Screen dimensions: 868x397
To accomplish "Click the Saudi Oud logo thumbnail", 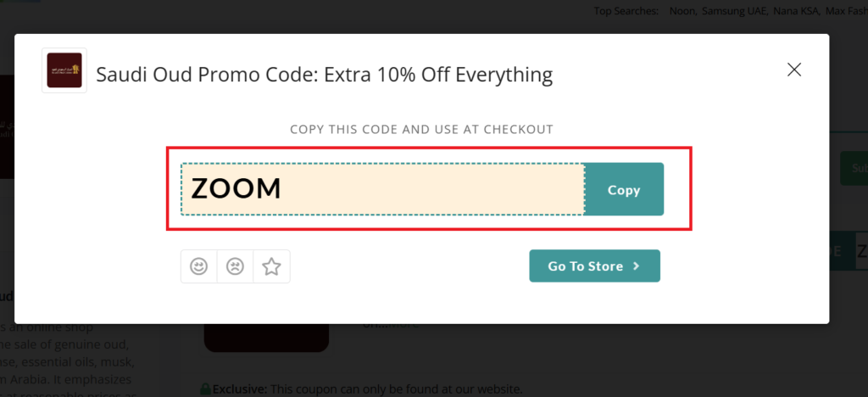I will (x=64, y=70).
